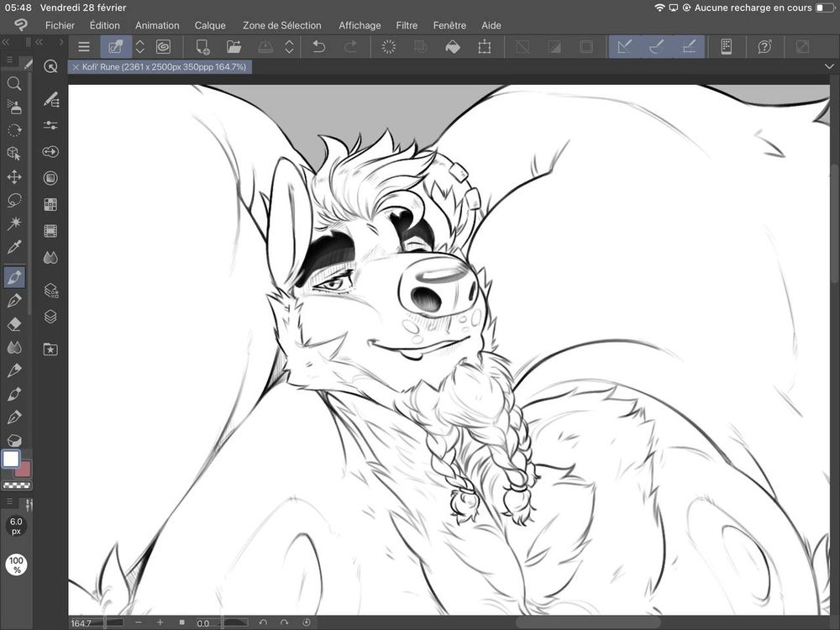Image resolution: width=840 pixels, height=630 pixels.
Task: Open the Sub Tool palette icon
Action: (50, 99)
